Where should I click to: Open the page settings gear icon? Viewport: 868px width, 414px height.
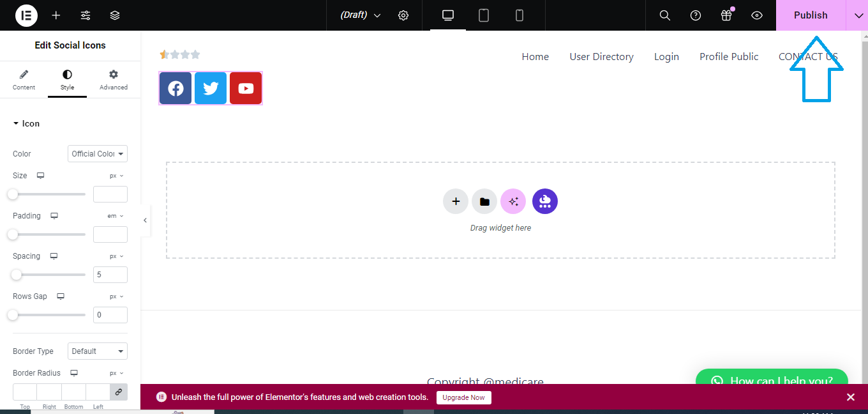click(403, 15)
